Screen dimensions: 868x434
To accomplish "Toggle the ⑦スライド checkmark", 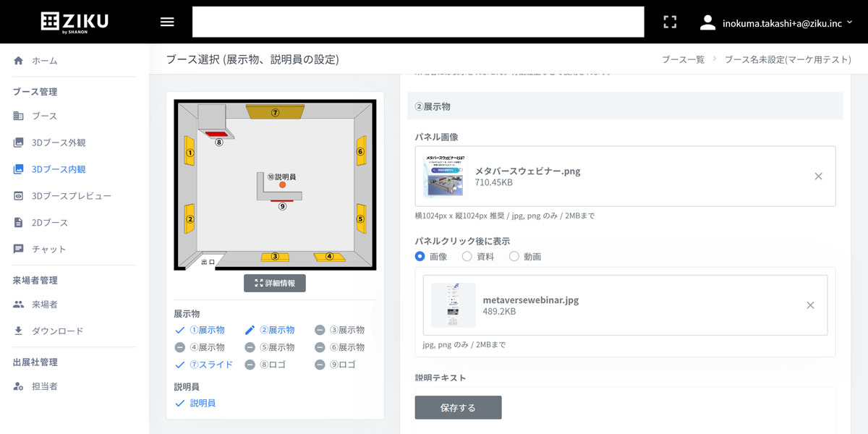I will (180, 364).
